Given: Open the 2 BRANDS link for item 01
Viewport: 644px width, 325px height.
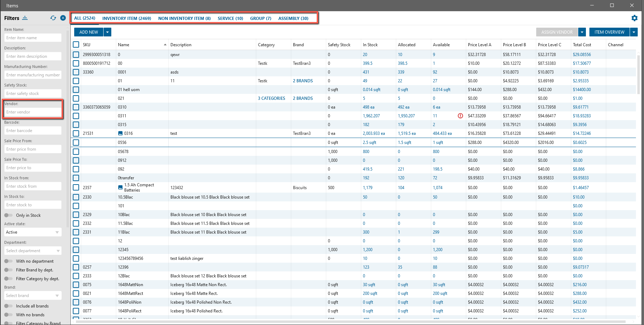Looking at the screenshot, I should click(303, 81).
